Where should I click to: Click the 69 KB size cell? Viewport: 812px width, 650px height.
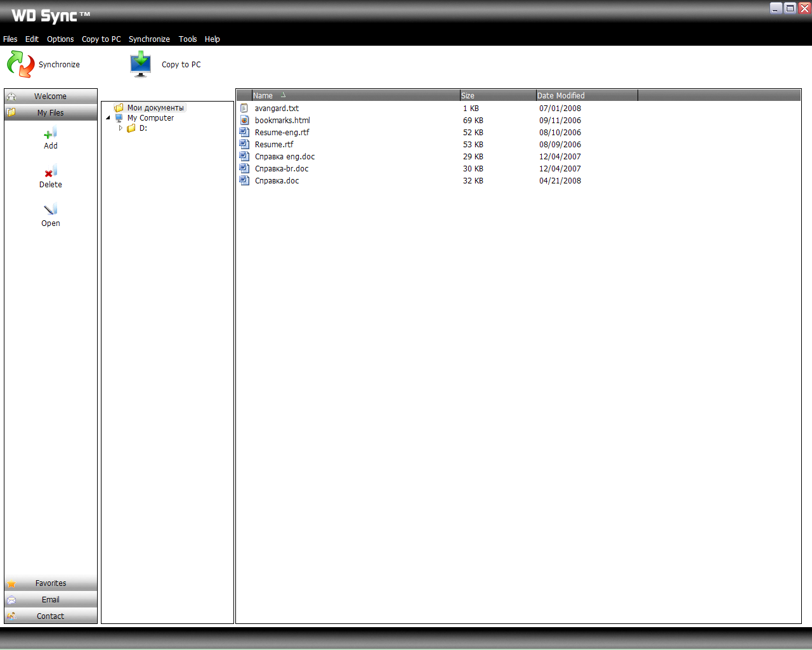coord(473,121)
